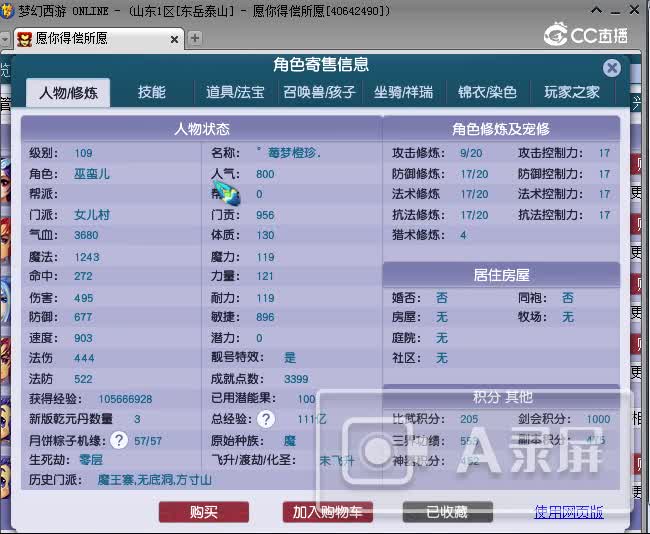Open the 坐骑/祥瑞 tab
This screenshot has width=650, height=534.
(403, 92)
